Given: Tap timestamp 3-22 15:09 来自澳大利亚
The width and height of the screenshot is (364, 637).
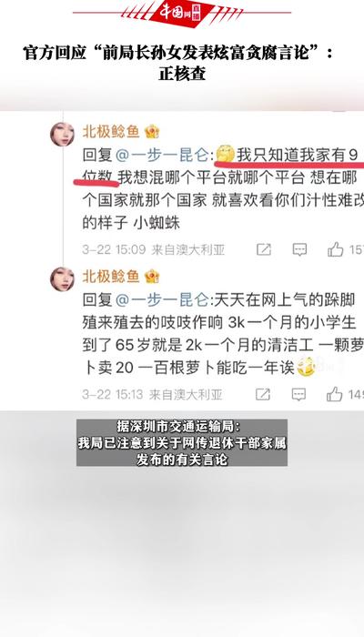Looking at the screenshot, I should click(x=154, y=249).
